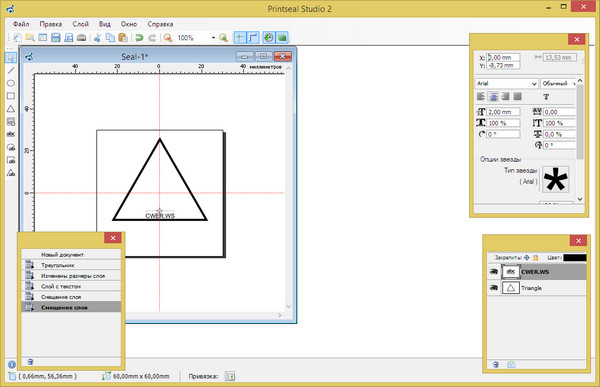Hide the Triangle layer
Screen dimensions: 600x387
(x=494, y=287)
